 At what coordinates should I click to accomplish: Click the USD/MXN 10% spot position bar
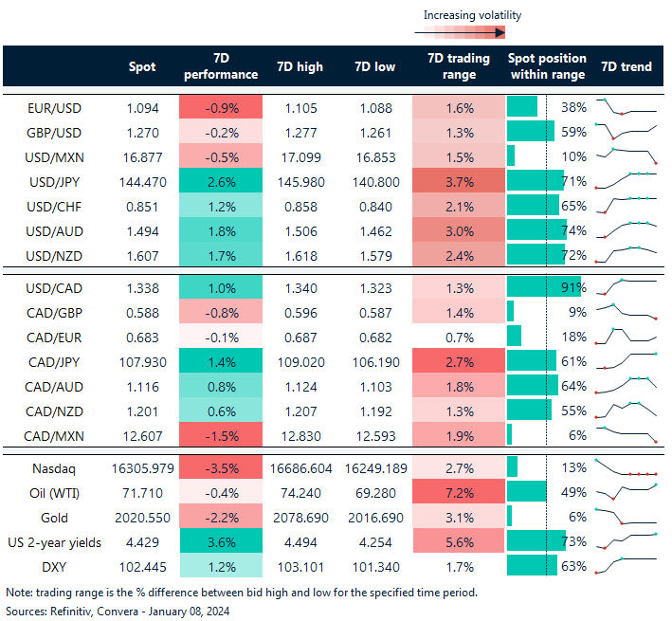[x=512, y=155]
